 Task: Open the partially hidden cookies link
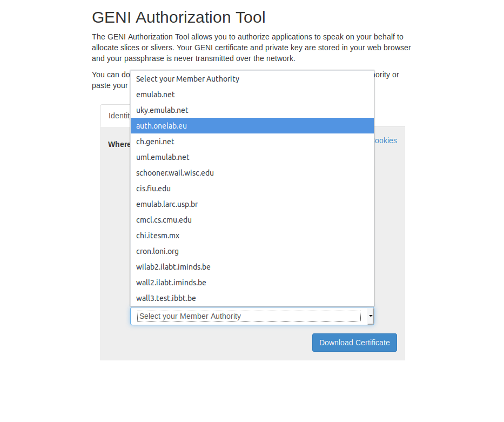[x=386, y=140]
